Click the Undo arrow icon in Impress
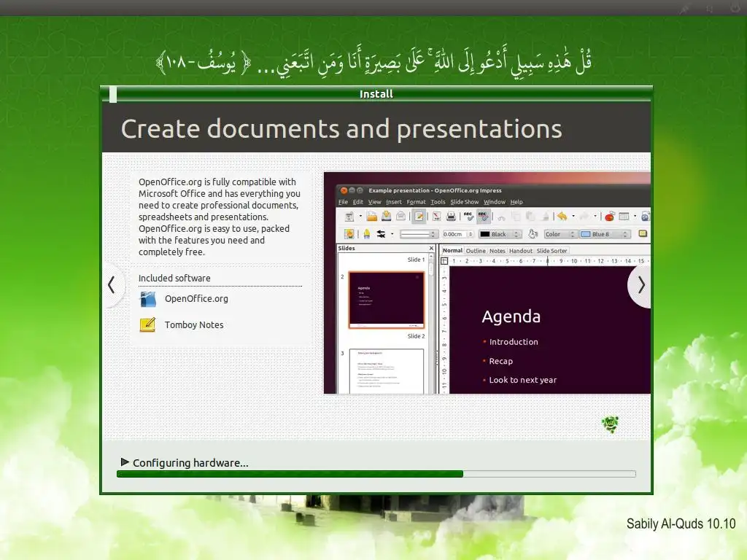 click(x=562, y=217)
